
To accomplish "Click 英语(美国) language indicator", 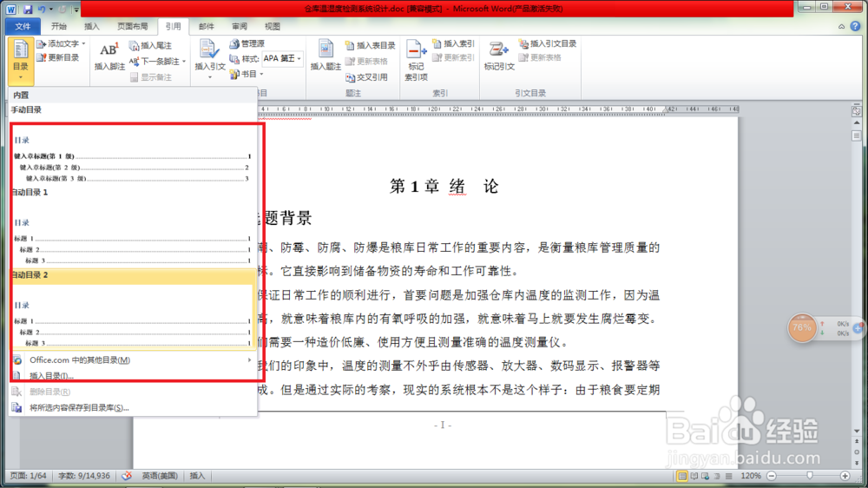I will pos(160,476).
